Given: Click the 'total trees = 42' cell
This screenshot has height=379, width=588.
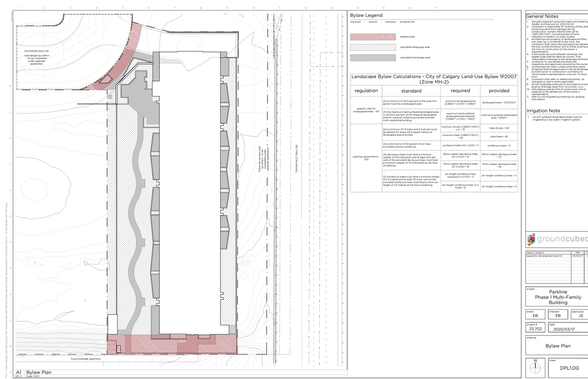Looking at the screenshot, I should [x=499, y=136].
